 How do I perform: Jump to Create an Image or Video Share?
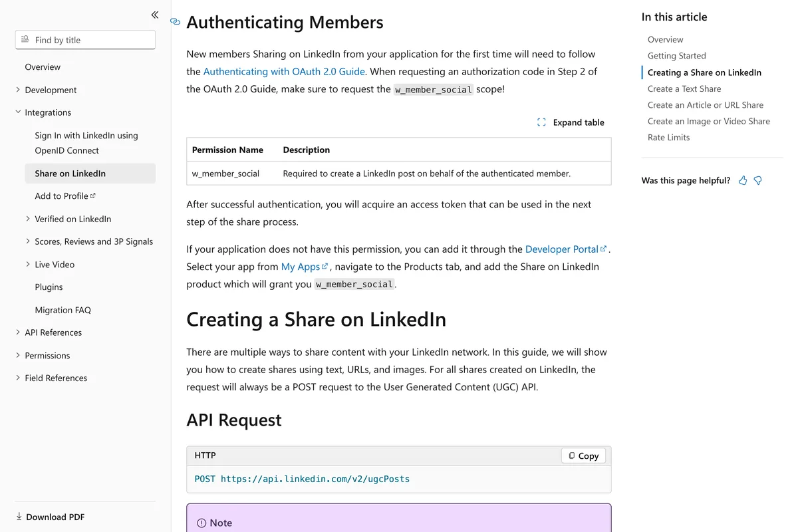(x=709, y=121)
